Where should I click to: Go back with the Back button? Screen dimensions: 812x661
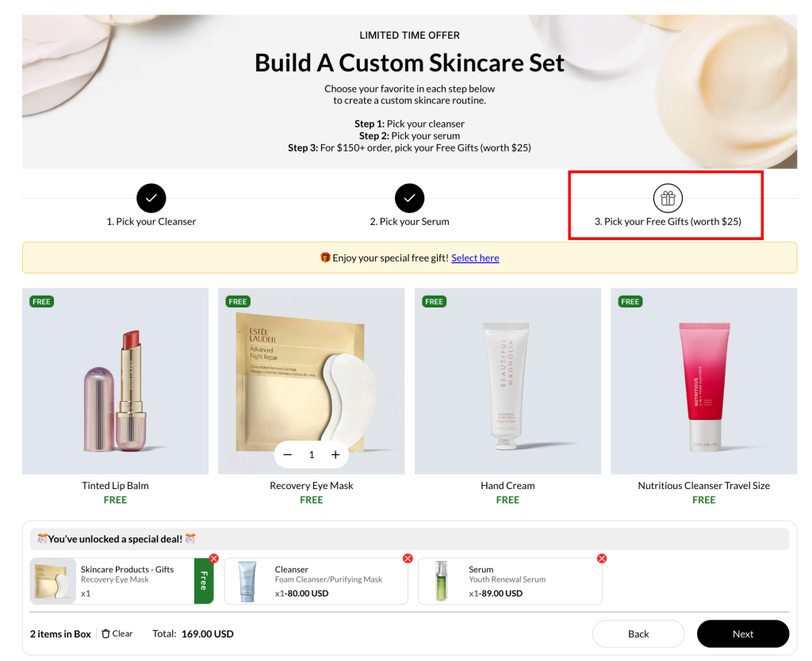pos(638,634)
